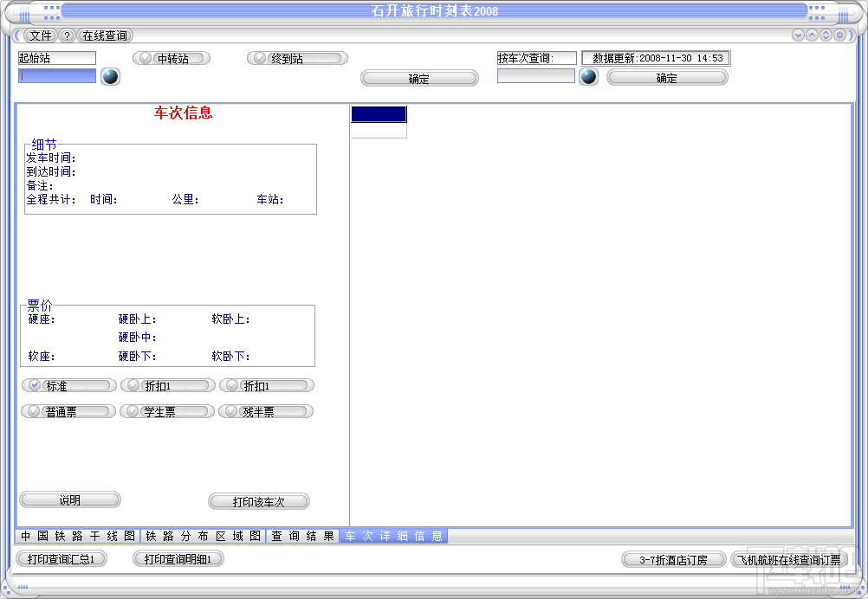The image size is (868, 599).
Task: Focus the 起始站 station input field
Action: pos(57,76)
